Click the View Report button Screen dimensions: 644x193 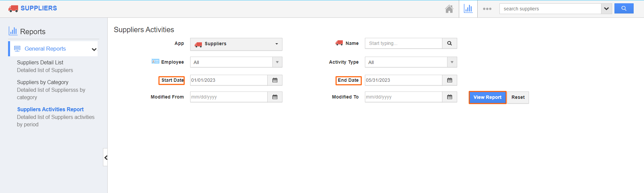click(487, 98)
